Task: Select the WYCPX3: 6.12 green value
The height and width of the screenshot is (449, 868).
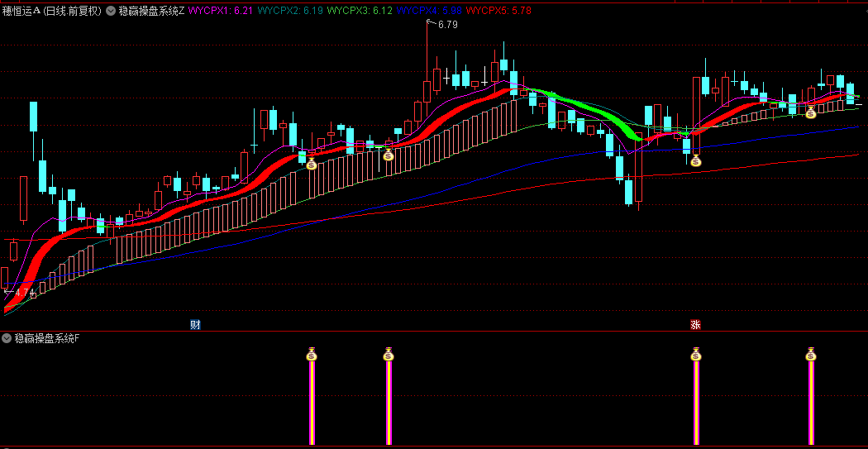Action: 360,11
